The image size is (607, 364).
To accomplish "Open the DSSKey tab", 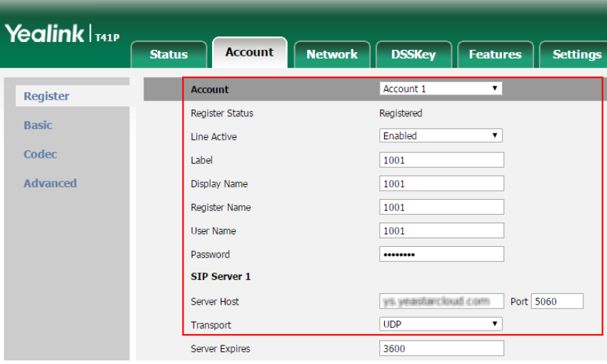I will pyautogui.click(x=413, y=54).
